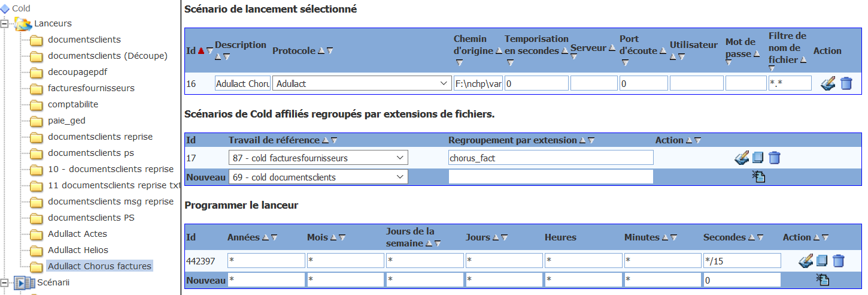Open the '69 - cold documentsclients' dropdown

(x=318, y=177)
